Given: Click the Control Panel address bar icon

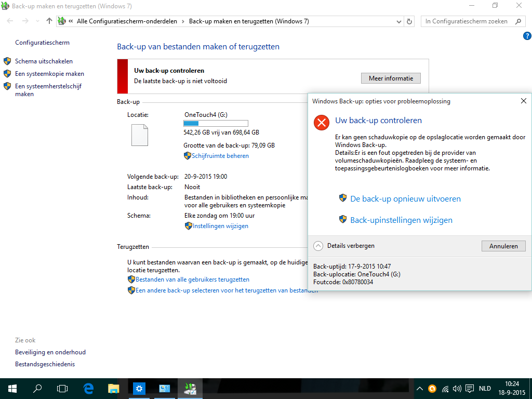Looking at the screenshot, I should click(x=61, y=21).
